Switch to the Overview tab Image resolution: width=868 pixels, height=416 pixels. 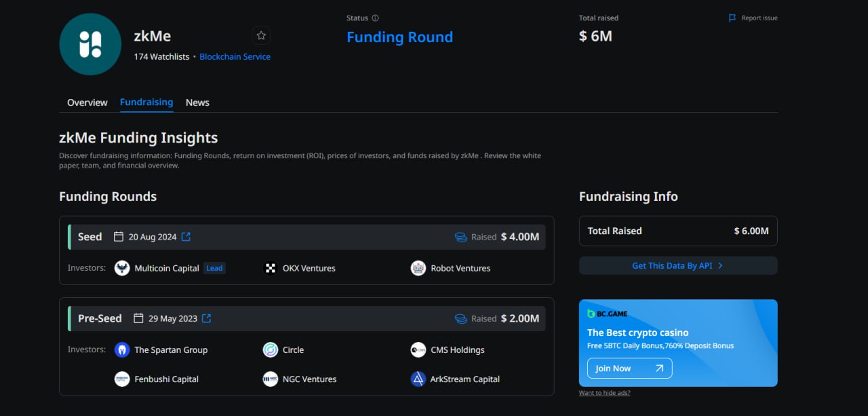87,102
